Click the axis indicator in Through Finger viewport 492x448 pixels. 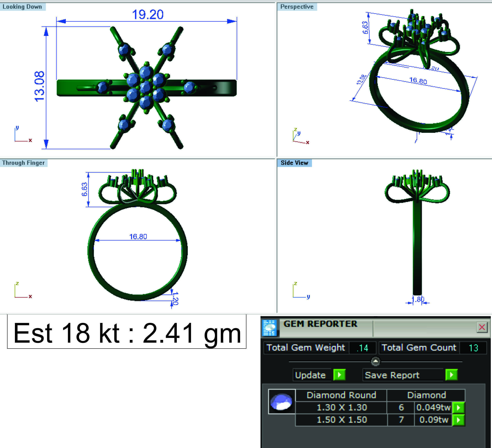click(23, 290)
